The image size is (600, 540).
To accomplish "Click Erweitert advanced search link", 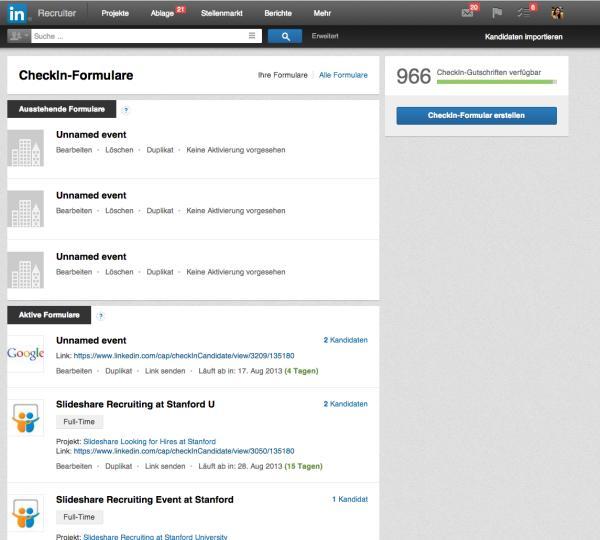I will 325,36.
